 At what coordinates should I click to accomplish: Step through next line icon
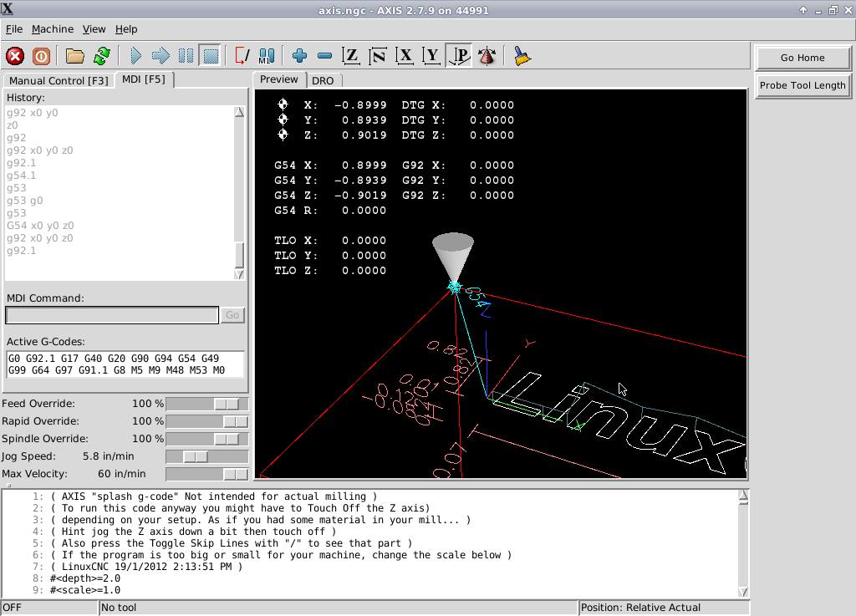[160, 56]
